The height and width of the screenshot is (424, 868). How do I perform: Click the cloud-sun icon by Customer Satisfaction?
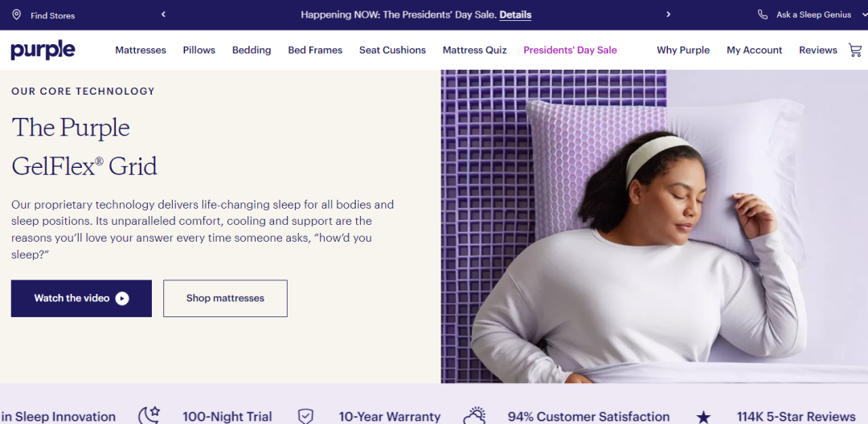pyautogui.click(x=474, y=416)
